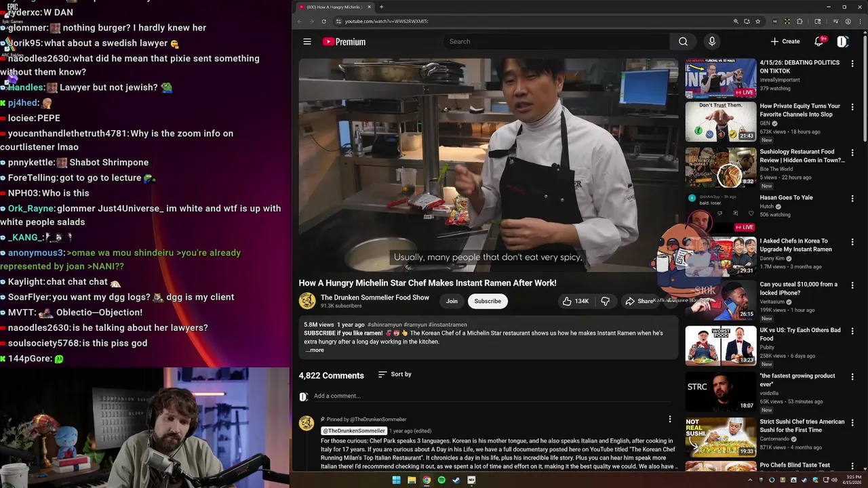Open The Drunken Sommelier Food Show channel name
The image size is (868, 488).
[x=375, y=298]
